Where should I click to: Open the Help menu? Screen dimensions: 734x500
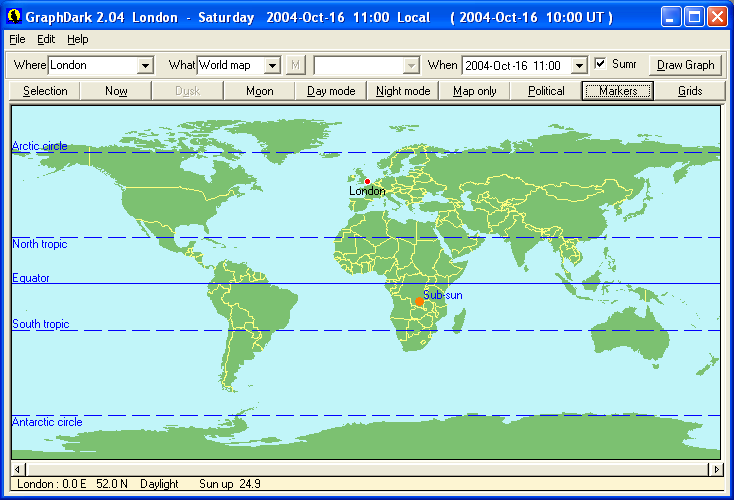[78, 39]
